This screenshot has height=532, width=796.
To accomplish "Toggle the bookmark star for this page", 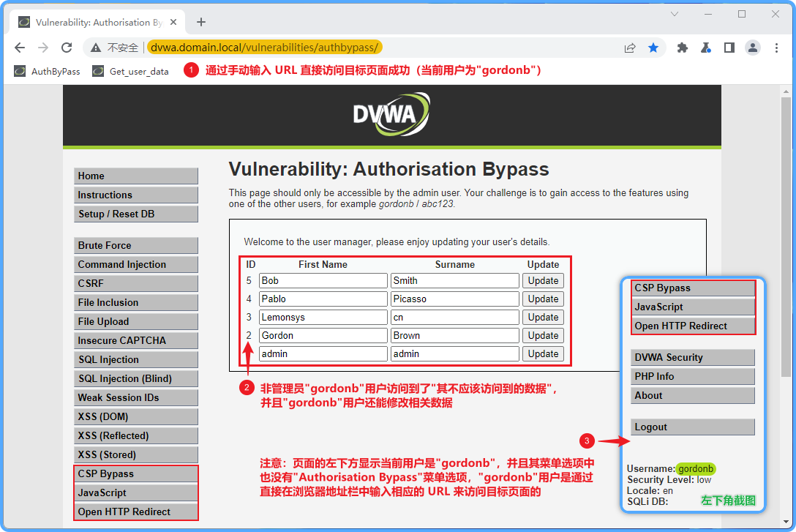I will [653, 48].
